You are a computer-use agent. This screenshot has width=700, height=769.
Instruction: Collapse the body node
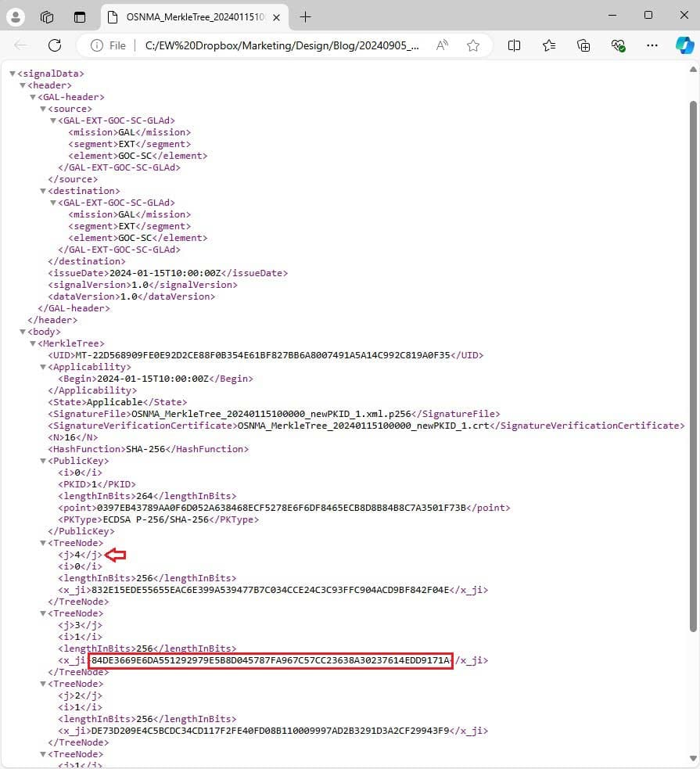[x=23, y=332]
